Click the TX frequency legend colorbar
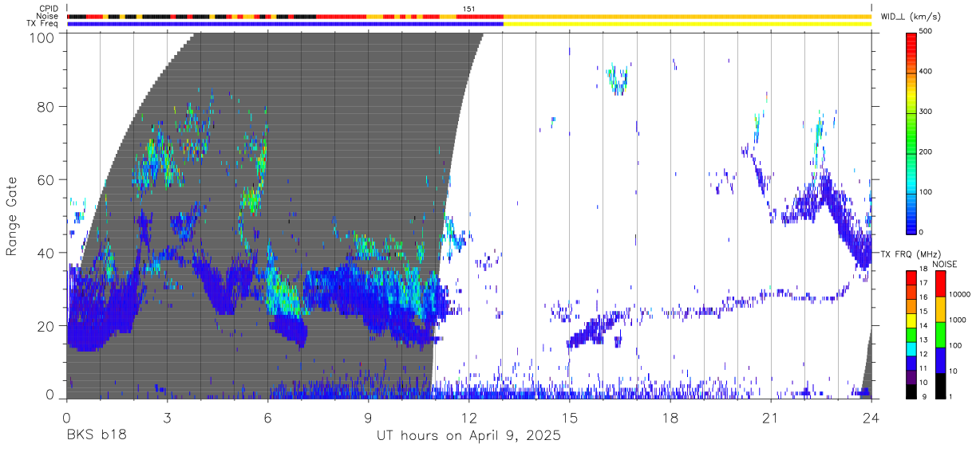Image resolution: width=980 pixels, height=452 pixels. [911, 335]
